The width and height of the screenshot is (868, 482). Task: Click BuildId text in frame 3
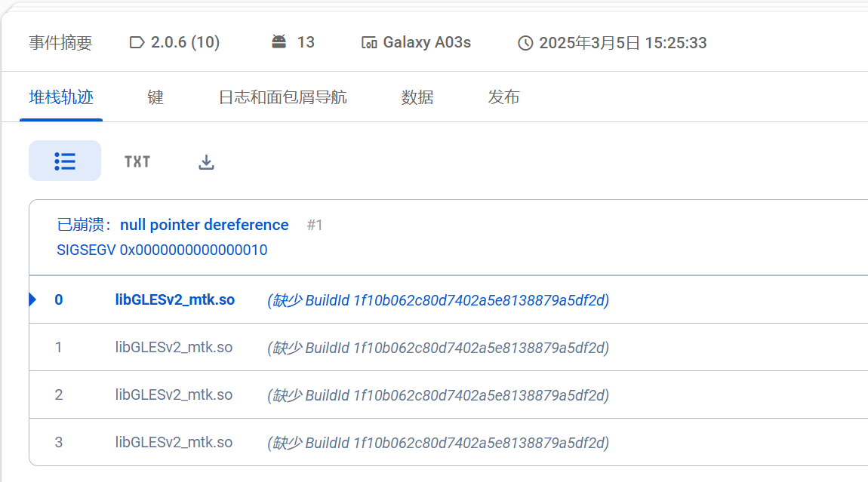(x=439, y=443)
